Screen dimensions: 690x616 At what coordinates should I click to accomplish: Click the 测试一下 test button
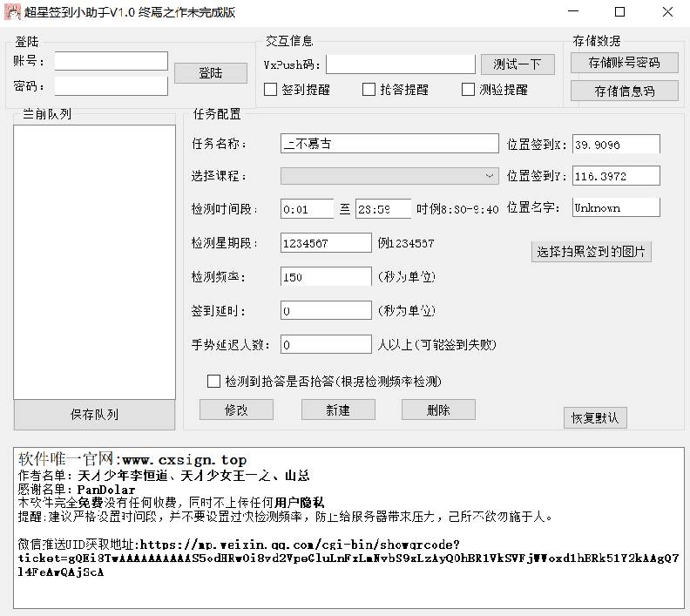tap(517, 64)
